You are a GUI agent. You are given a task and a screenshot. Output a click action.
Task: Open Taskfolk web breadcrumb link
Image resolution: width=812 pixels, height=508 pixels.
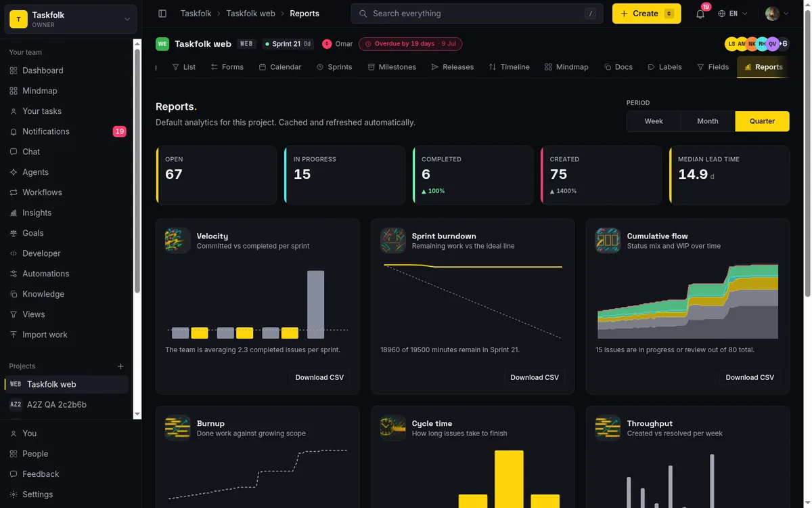click(250, 14)
